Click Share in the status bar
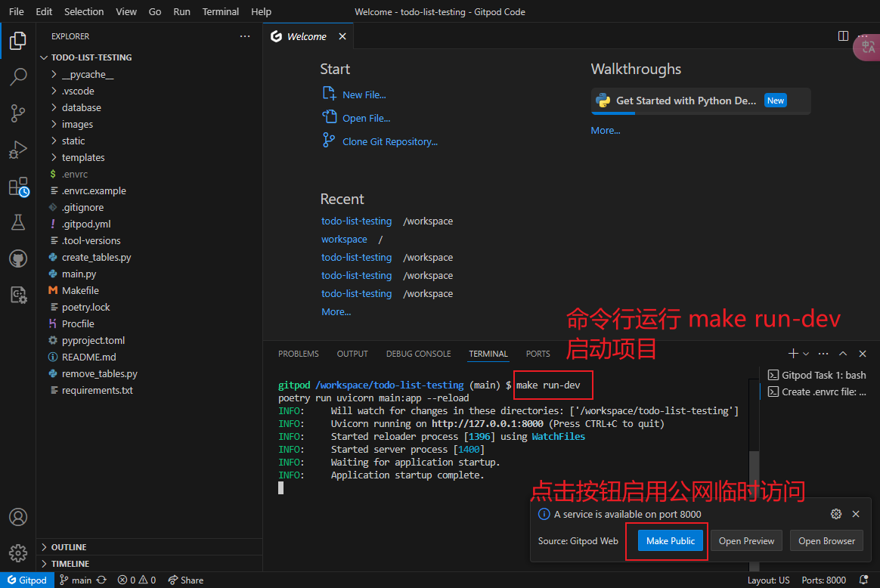 186,580
